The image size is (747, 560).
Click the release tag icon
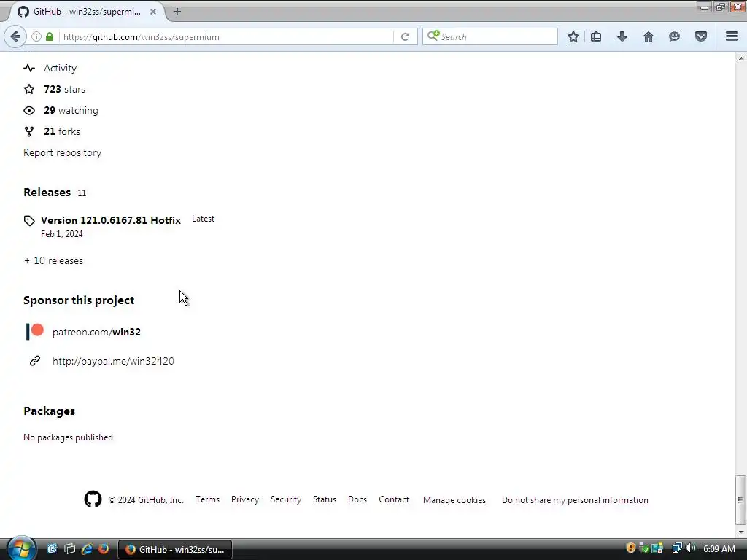tap(29, 220)
